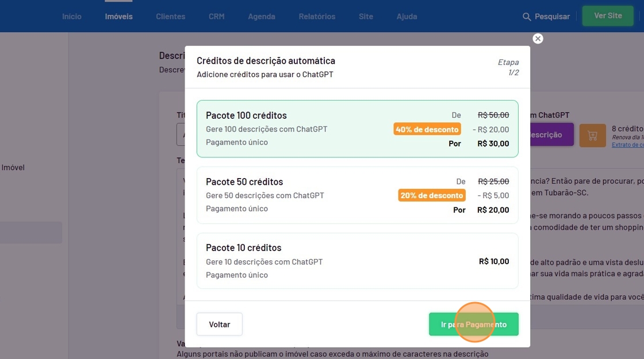The width and height of the screenshot is (644, 359).
Task: Select the Pacote 100 créditos option
Action: [357, 129]
